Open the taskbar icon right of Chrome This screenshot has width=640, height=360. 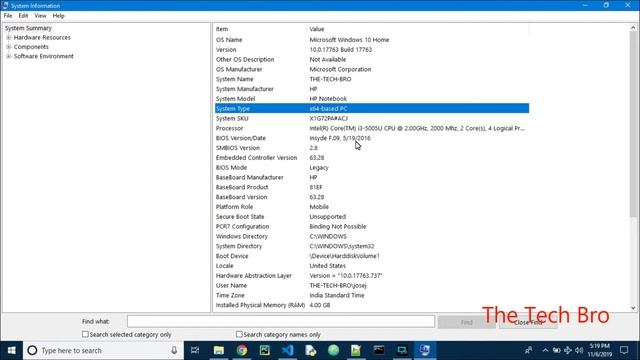(x=264, y=350)
